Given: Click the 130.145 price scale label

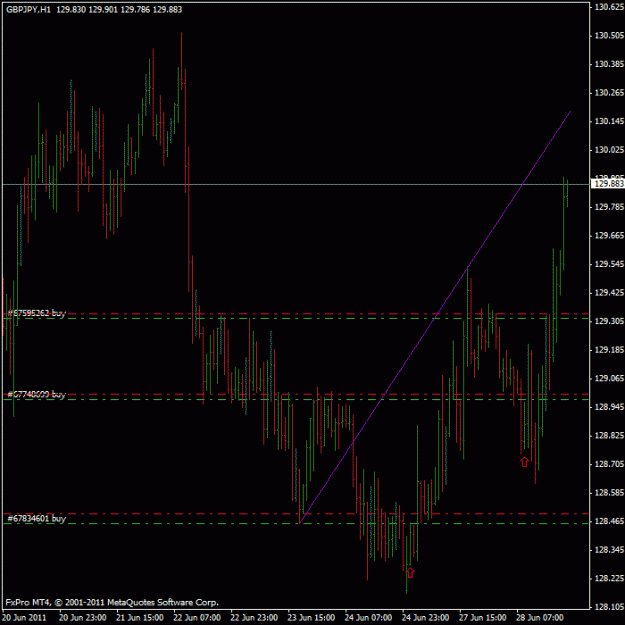Looking at the screenshot, I should coord(609,121).
